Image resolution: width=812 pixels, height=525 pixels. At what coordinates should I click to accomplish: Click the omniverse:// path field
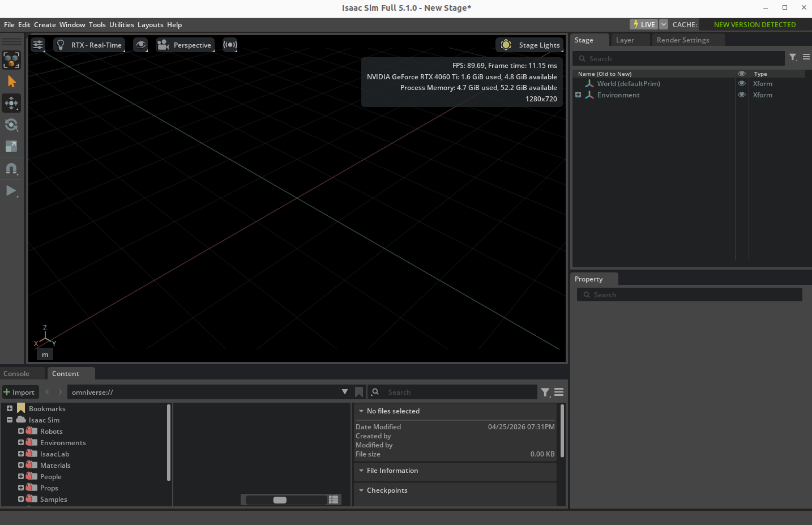pos(204,392)
